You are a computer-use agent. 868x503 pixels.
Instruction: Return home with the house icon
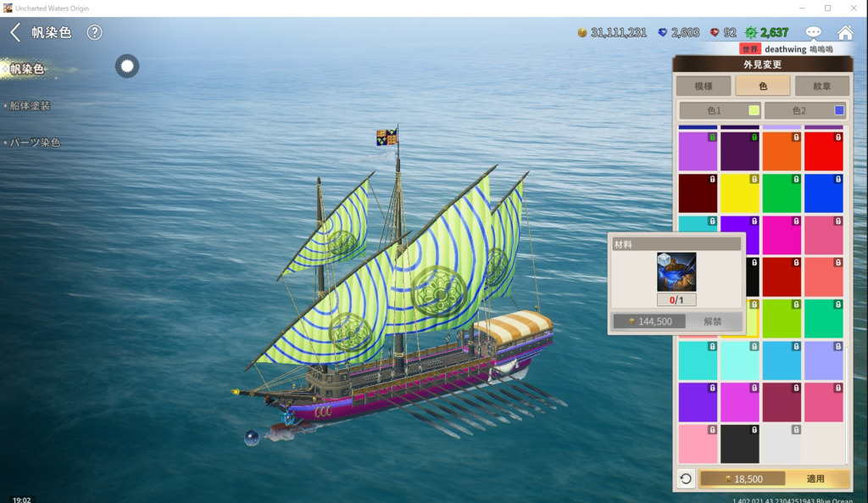pos(845,33)
